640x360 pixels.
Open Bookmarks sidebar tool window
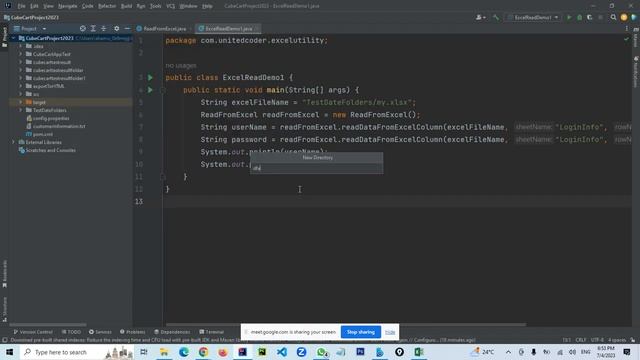click(x=4, y=273)
